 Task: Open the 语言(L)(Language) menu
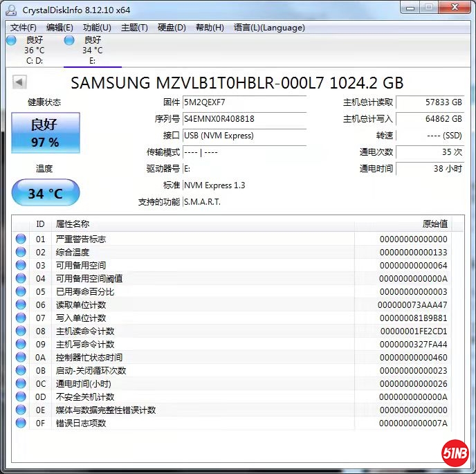269,28
